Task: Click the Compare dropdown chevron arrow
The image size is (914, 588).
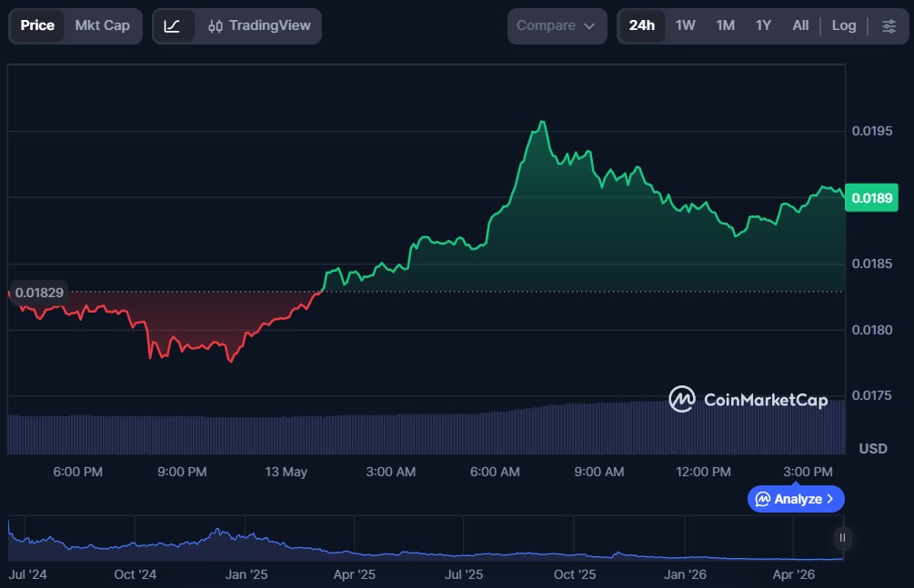Action: coord(589,26)
